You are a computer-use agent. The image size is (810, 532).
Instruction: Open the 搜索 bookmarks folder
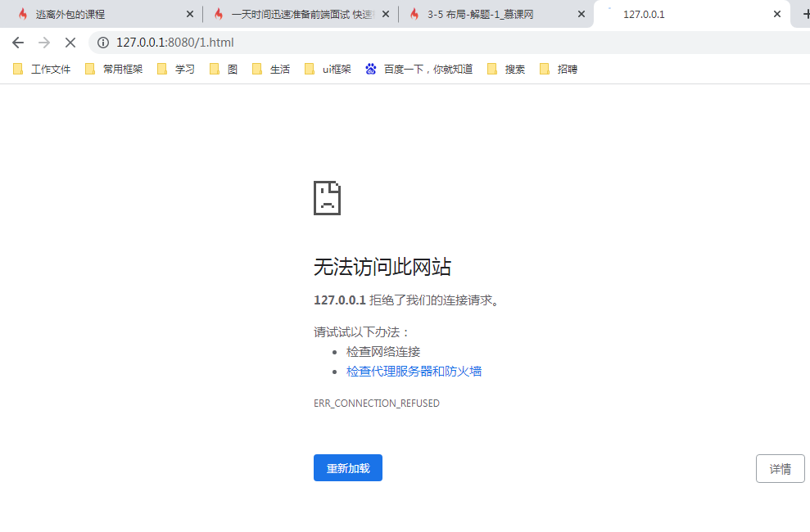(x=506, y=69)
